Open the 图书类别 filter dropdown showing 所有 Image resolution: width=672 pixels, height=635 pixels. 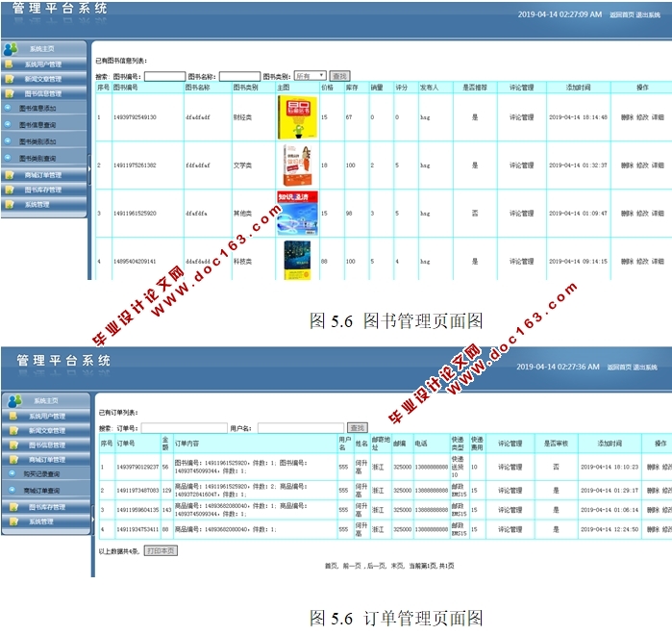pyautogui.click(x=310, y=76)
